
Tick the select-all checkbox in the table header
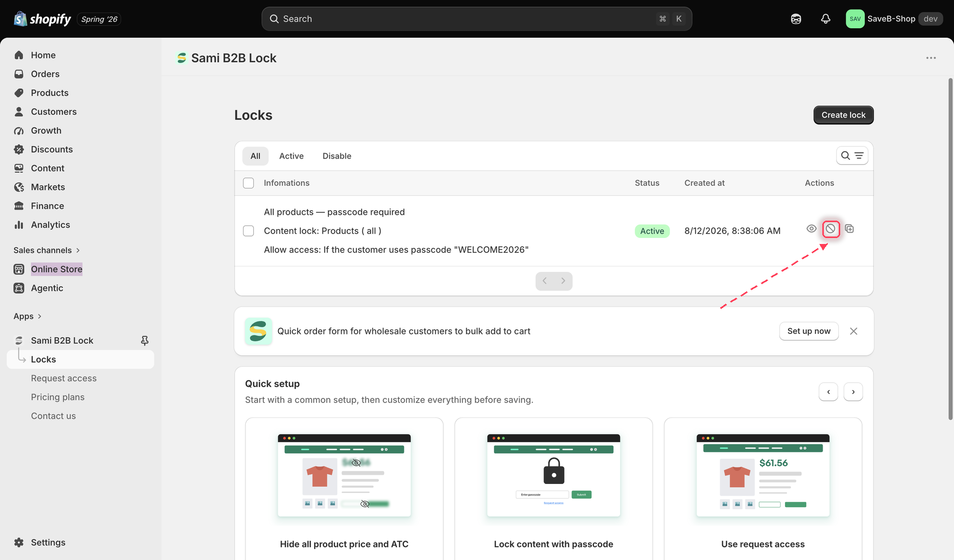[248, 183]
